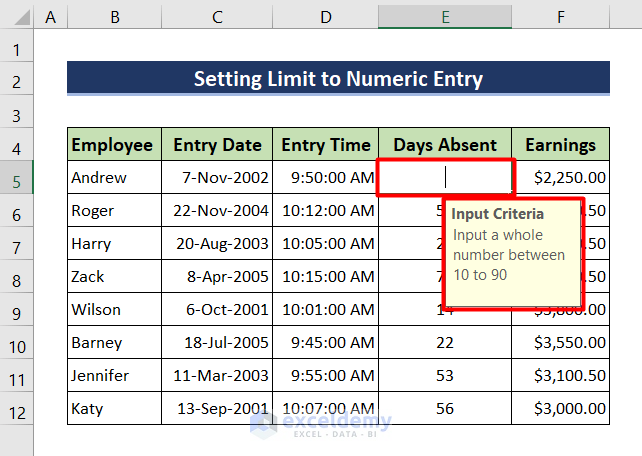Select Barney's Days Absent value 22
Screen dimensions: 642x456
tap(445, 343)
